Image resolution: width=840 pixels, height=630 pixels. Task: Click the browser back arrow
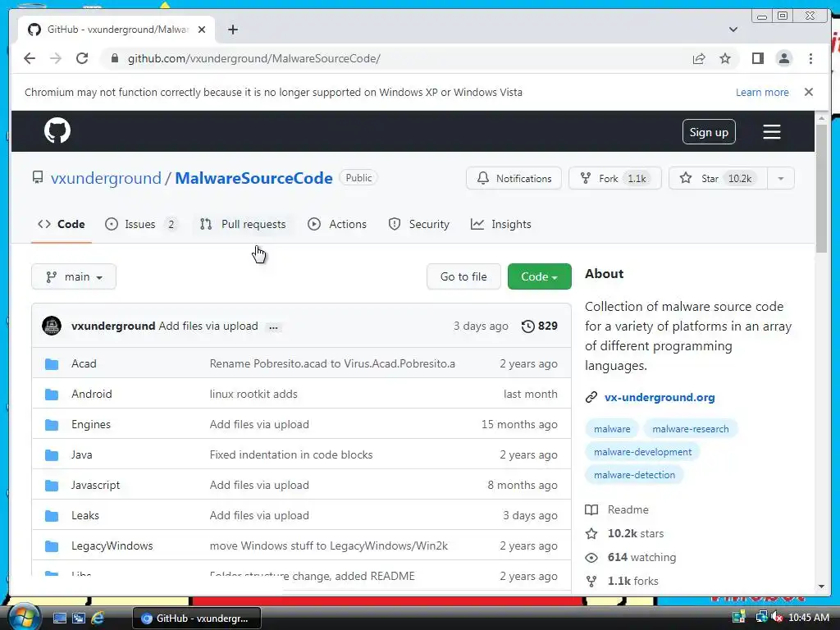coord(30,58)
